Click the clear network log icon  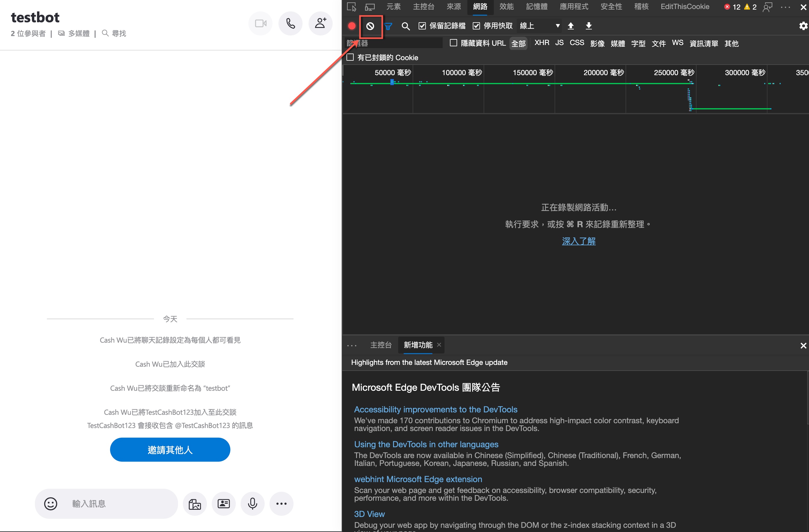(x=370, y=26)
